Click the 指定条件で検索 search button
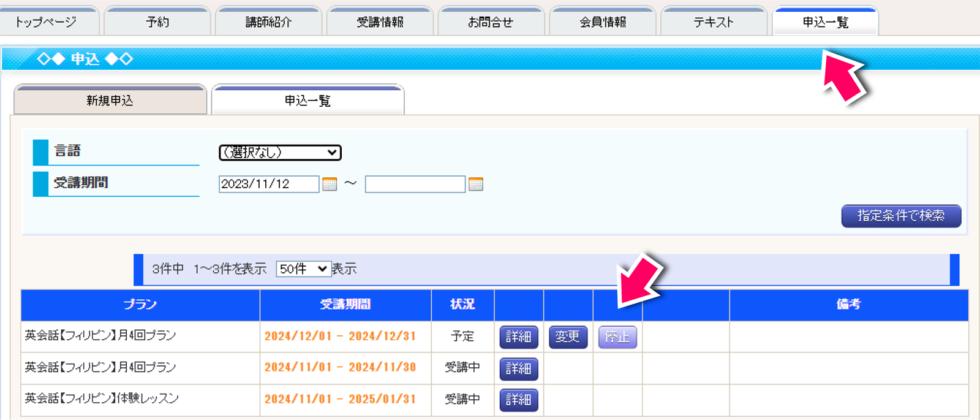The image size is (980, 420). click(x=901, y=216)
